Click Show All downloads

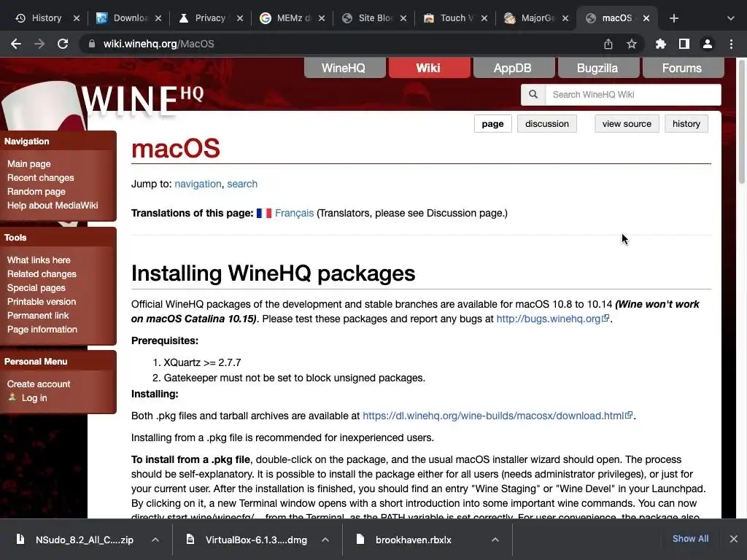[690, 539]
